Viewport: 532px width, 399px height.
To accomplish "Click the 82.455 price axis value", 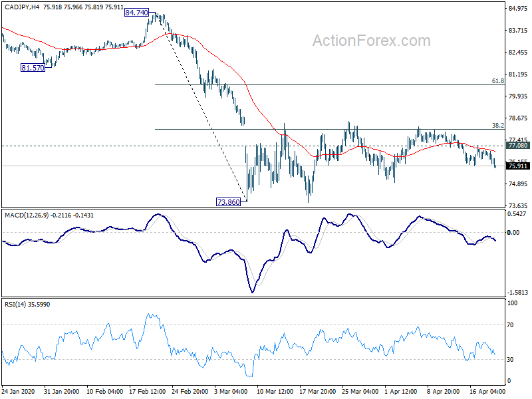I will tap(518, 53).
